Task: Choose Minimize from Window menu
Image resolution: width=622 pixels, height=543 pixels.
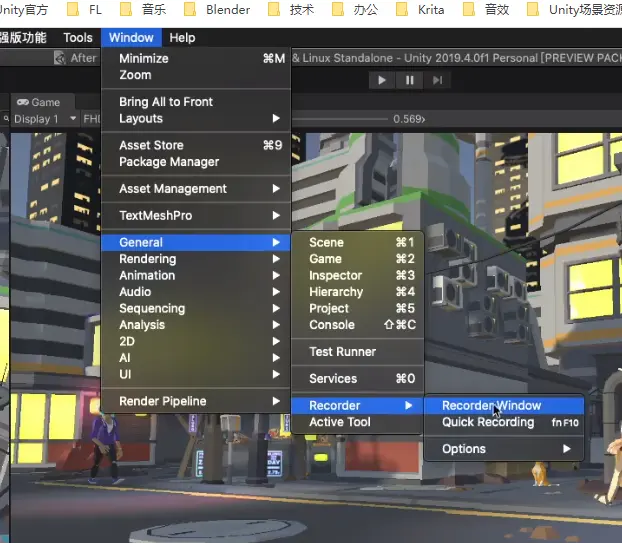Action: 196,58
